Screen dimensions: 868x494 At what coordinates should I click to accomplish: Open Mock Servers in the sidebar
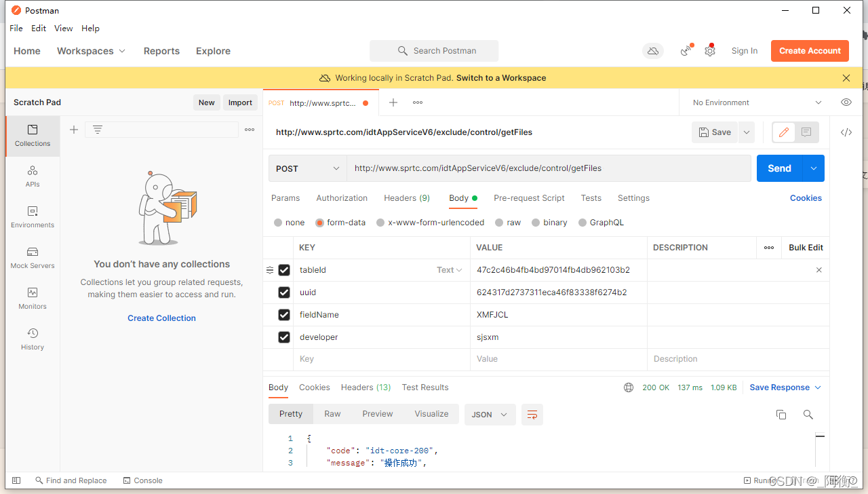tap(33, 258)
